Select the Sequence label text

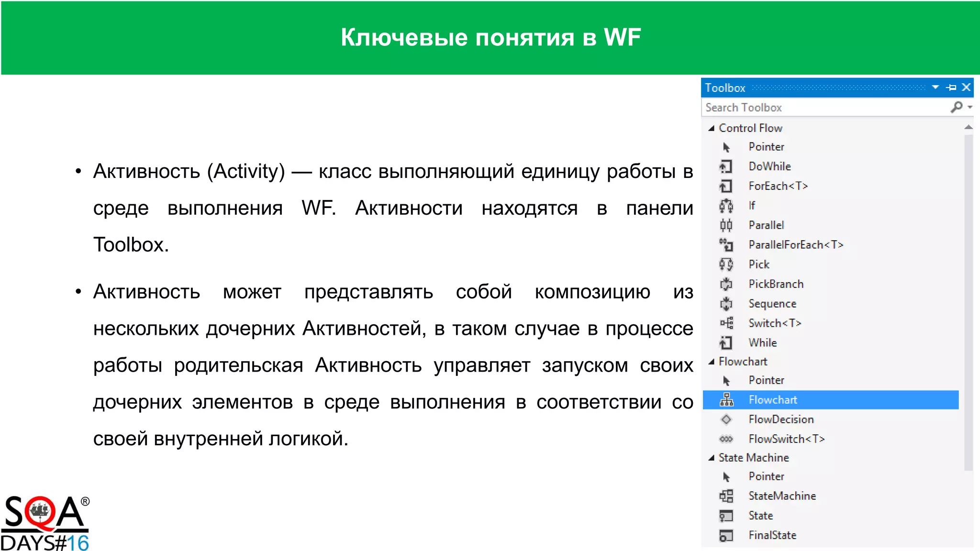(772, 304)
